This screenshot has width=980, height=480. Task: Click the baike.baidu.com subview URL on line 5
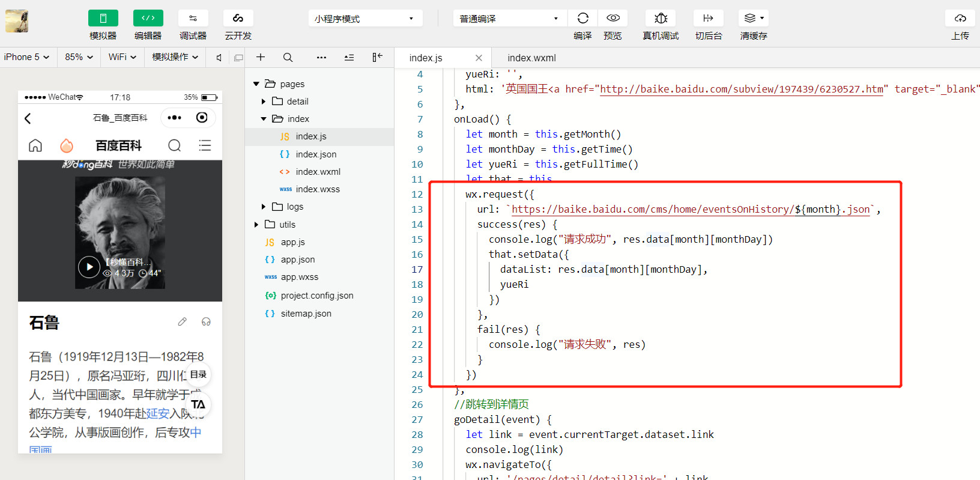tap(742, 89)
